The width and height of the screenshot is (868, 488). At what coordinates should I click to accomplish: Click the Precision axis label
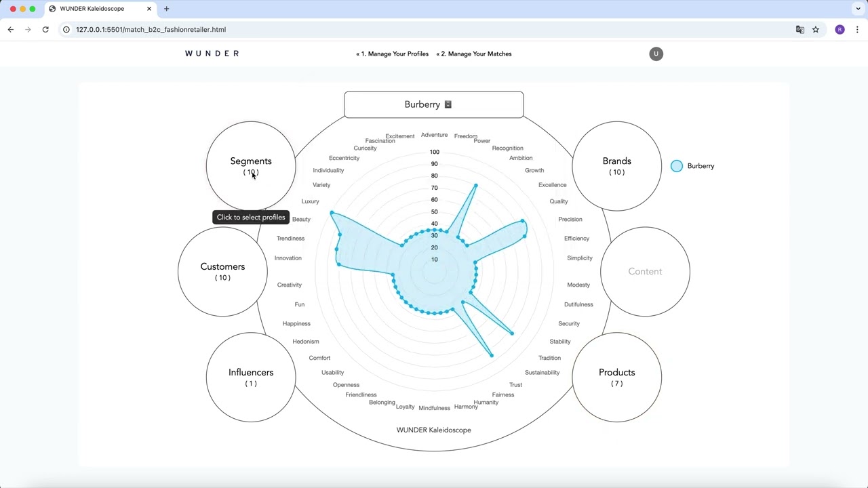pos(570,220)
